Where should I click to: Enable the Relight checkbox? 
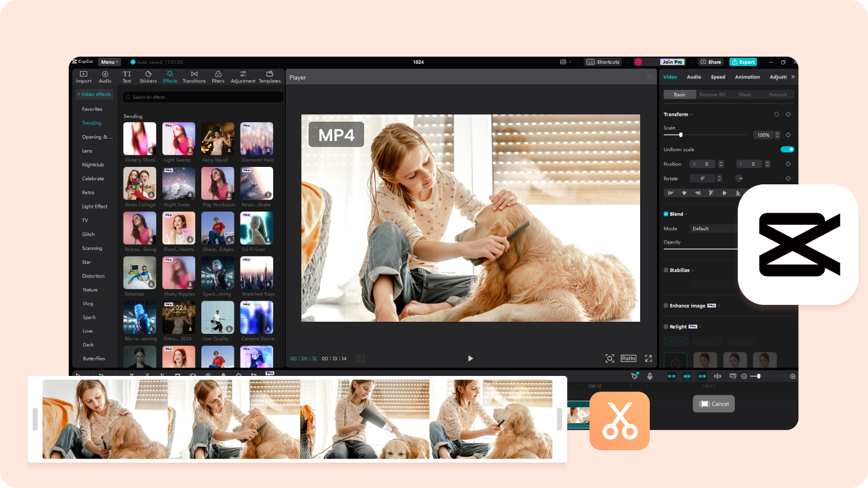(x=666, y=327)
